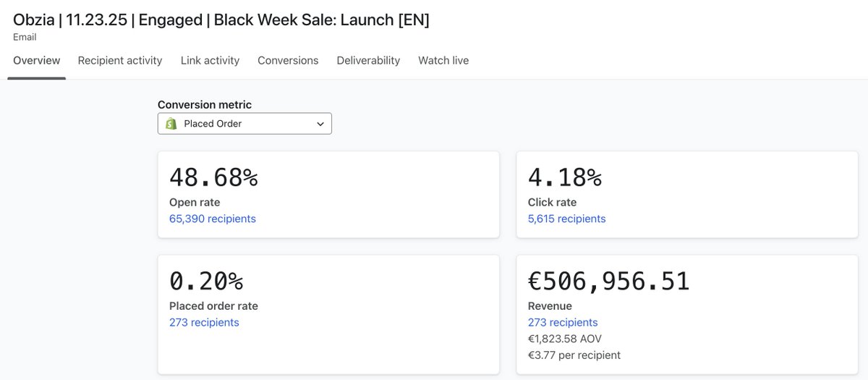Click the chevron arrow of Conversion metric
Viewport: 868px width, 380px height.
(x=320, y=124)
